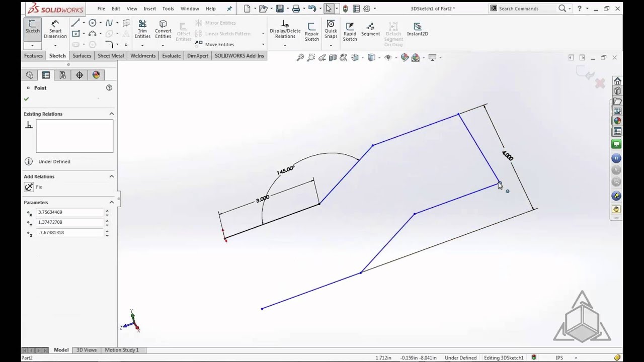Screen dimensions: 644x362
Task: Open the File menu
Action: (x=101, y=9)
